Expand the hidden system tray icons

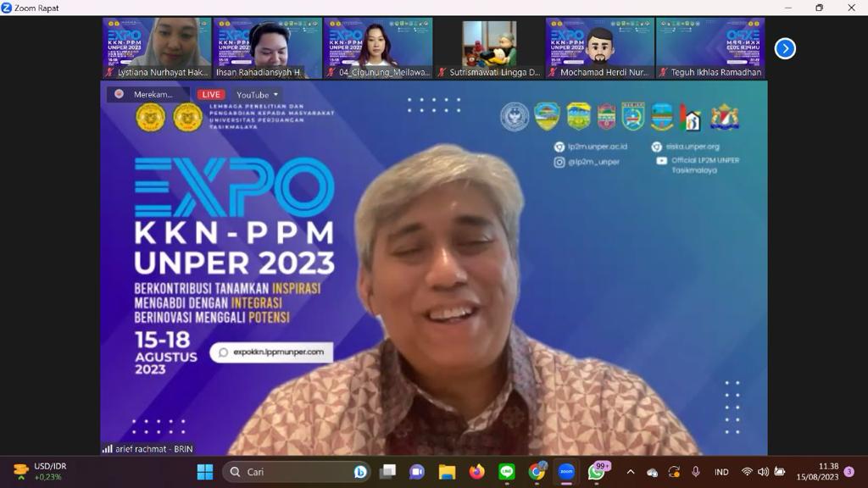click(630, 472)
